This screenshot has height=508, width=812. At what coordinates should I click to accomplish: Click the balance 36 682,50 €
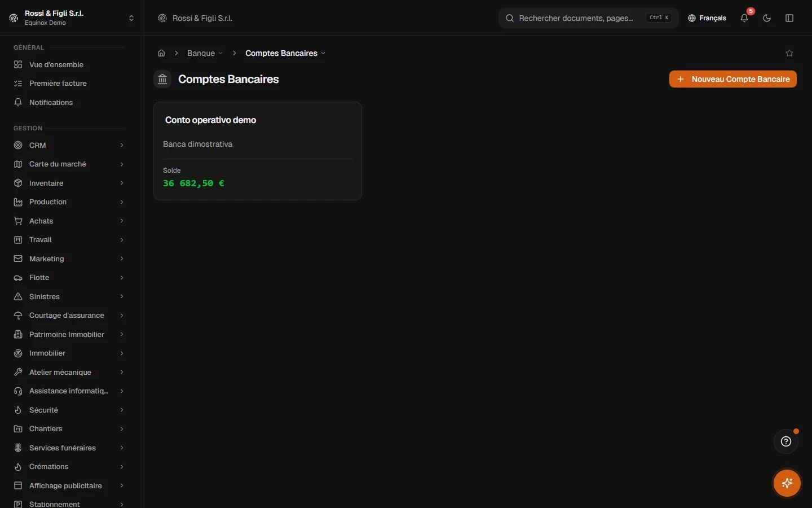pyautogui.click(x=193, y=183)
